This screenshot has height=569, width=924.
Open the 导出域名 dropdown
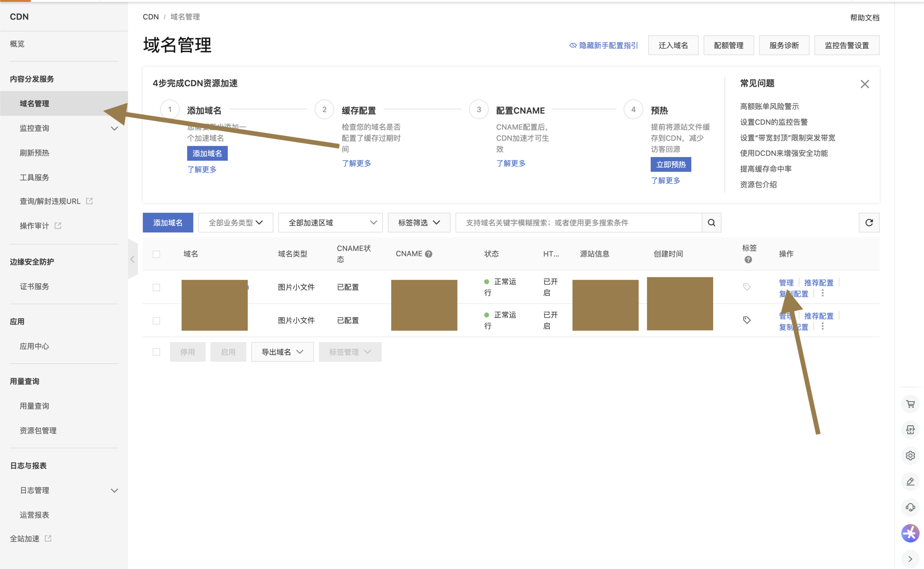(283, 352)
